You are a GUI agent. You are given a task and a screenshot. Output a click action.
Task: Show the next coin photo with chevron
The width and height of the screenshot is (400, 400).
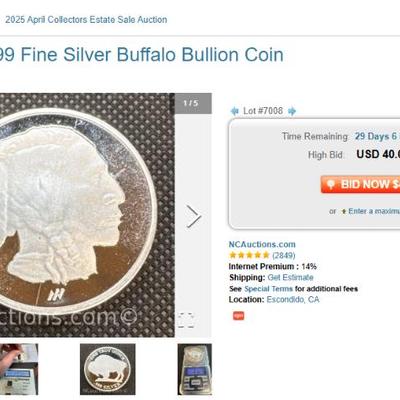[x=194, y=217]
